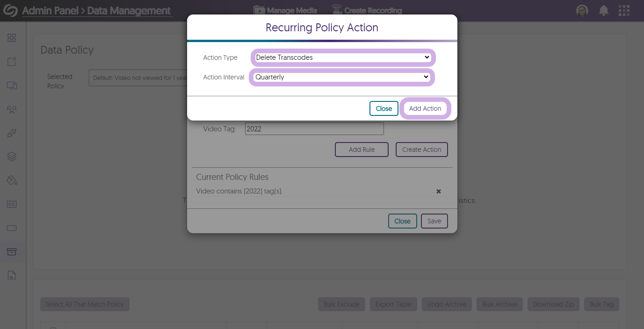The width and height of the screenshot is (644, 329).
Task: Remove the 2022 tag policy rule
Action: point(439,191)
